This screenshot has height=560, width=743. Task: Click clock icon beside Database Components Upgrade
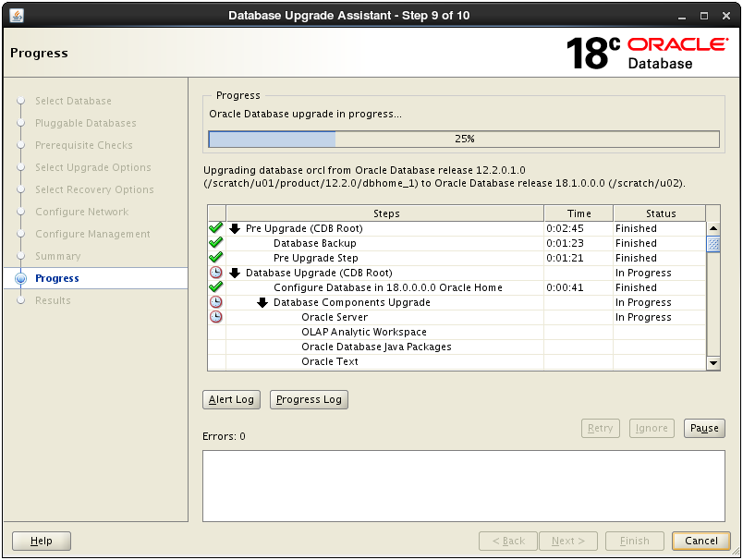[x=216, y=302]
